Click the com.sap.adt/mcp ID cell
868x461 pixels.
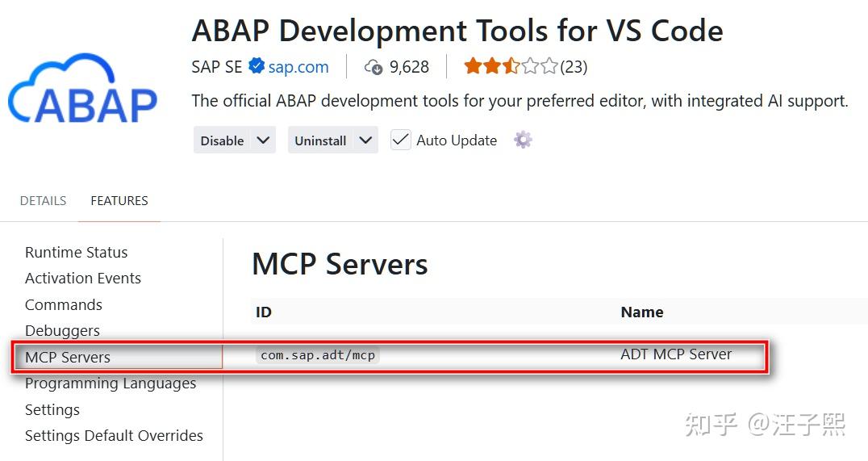coord(318,354)
